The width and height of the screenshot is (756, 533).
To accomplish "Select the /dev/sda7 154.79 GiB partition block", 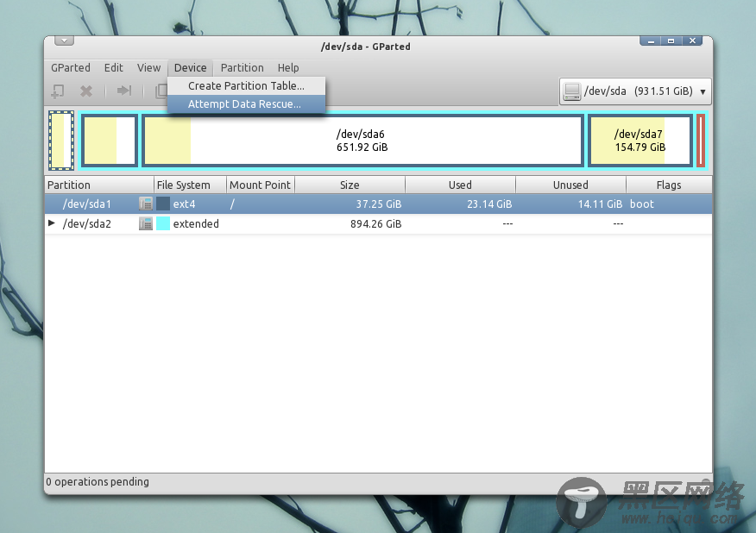I will tap(640, 141).
